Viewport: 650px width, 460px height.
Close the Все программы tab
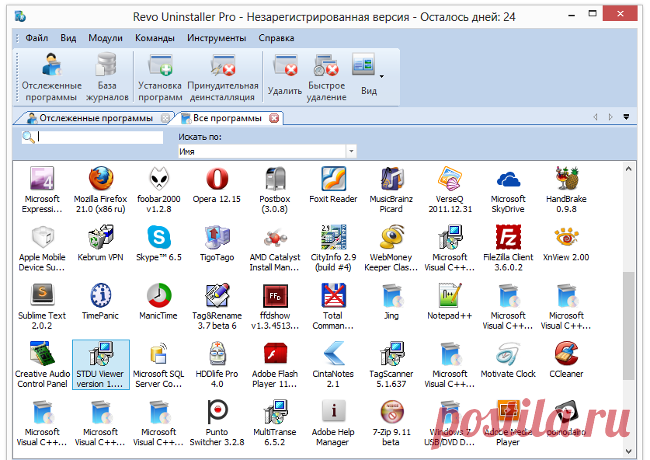tap(274, 118)
